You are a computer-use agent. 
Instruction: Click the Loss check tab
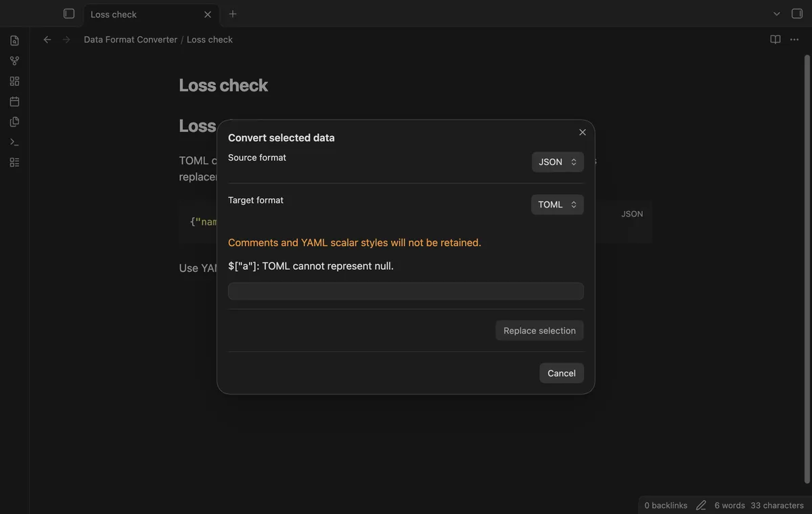[x=150, y=14]
